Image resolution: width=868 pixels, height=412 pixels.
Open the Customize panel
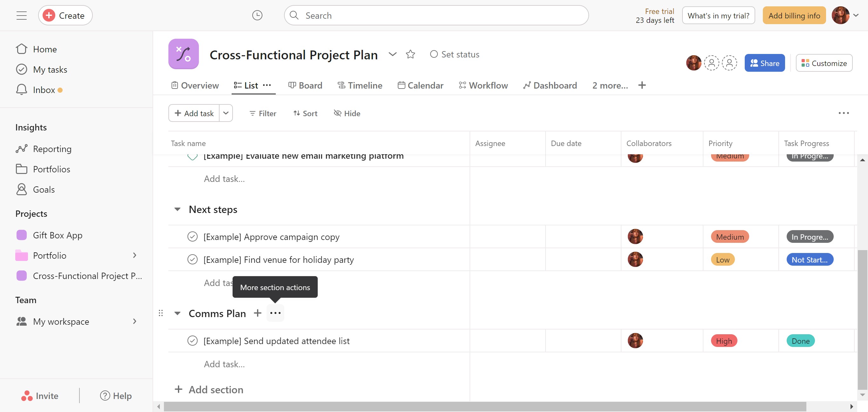824,63
